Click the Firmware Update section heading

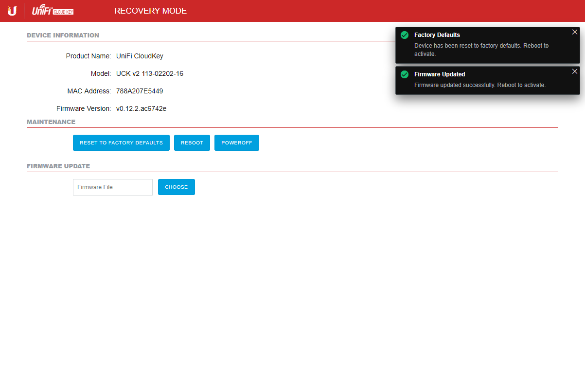coord(58,166)
